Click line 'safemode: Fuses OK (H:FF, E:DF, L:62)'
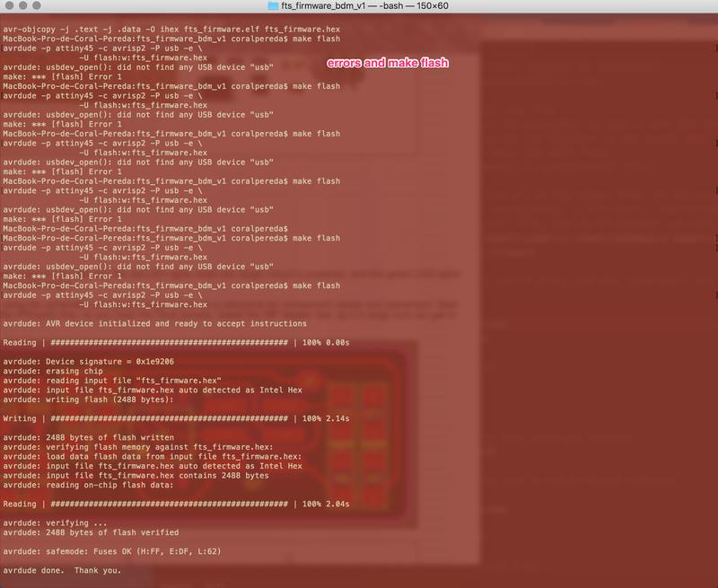718x588 pixels. pos(112,552)
